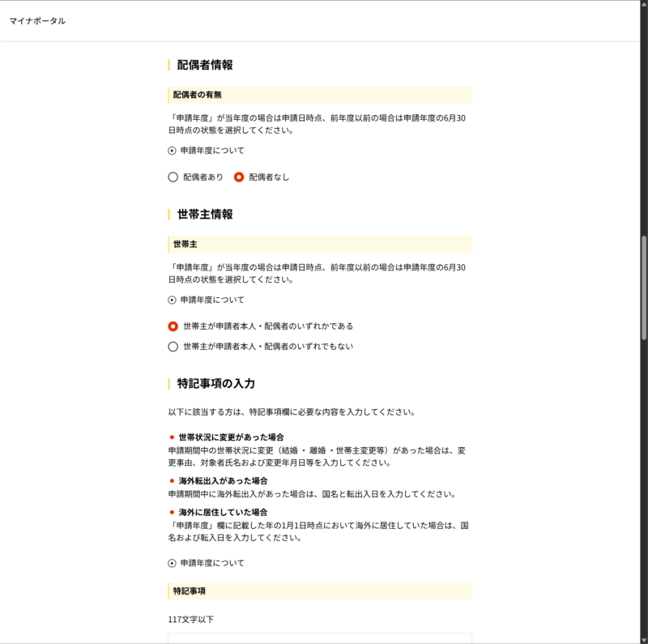Click the 世帯主情報 section heading
This screenshot has width=648, height=644.
pyautogui.click(x=205, y=215)
